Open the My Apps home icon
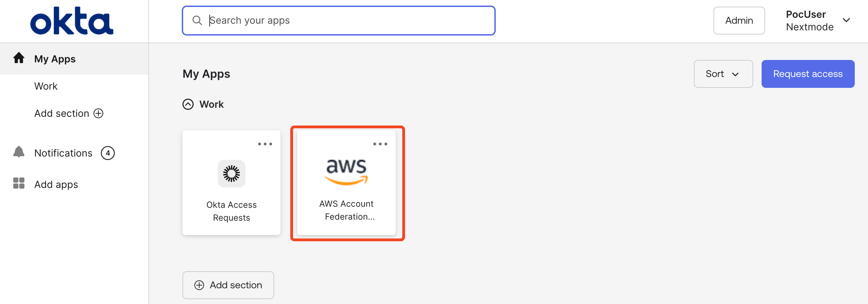868x304 pixels. 18,59
